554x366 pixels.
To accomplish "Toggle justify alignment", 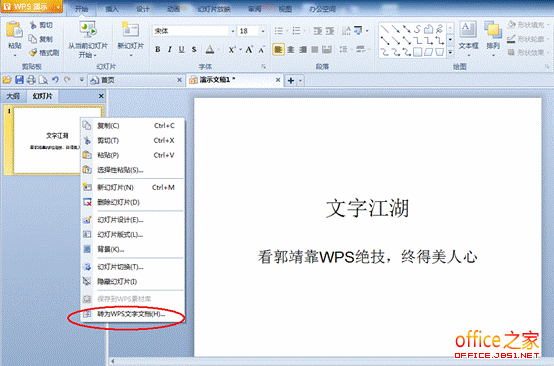I will click(x=314, y=49).
